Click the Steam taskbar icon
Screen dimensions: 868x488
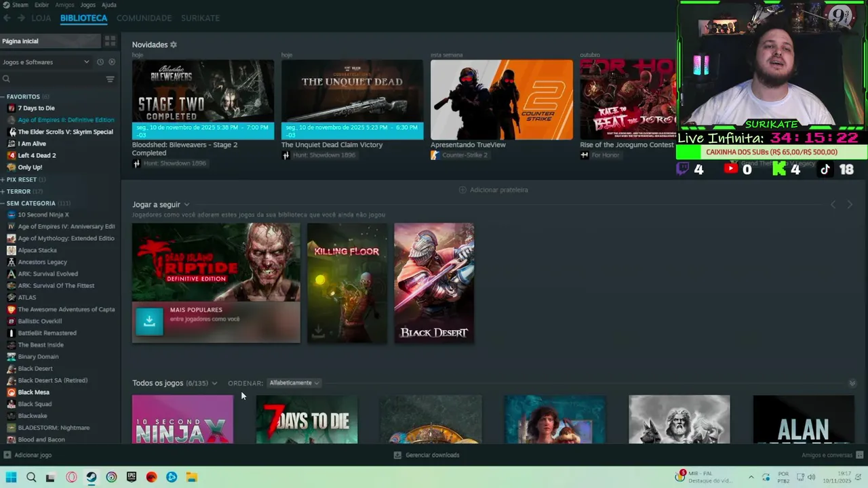click(92, 477)
